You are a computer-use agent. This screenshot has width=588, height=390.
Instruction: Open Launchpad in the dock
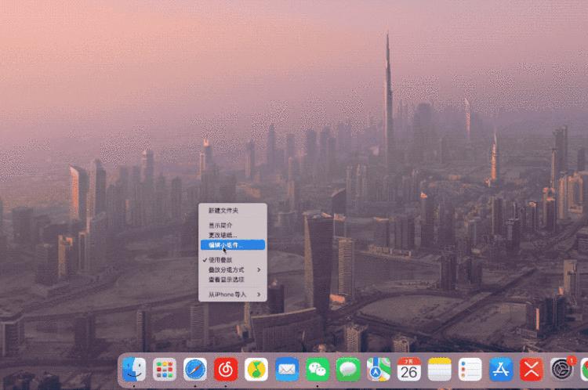point(165,370)
